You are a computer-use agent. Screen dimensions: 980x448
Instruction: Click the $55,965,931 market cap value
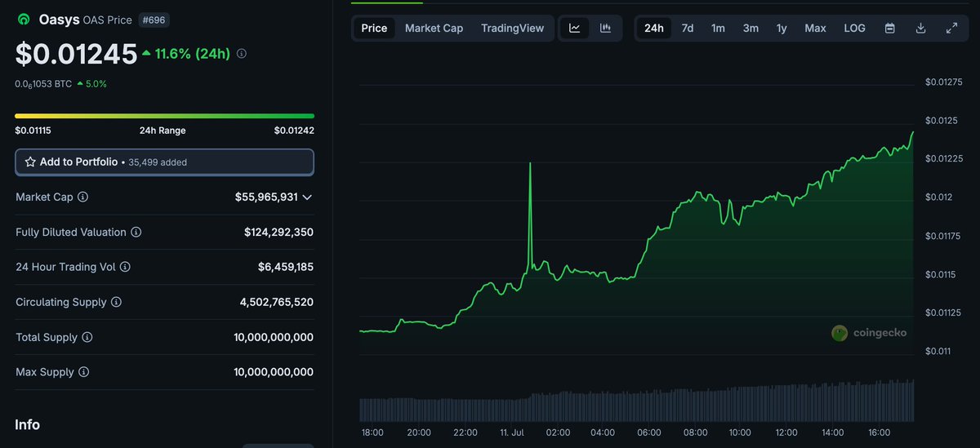point(266,197)
